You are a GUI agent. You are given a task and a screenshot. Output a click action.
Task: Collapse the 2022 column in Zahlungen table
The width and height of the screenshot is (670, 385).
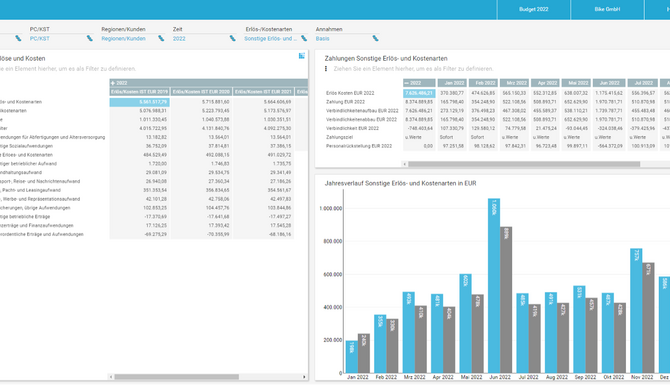(x=406, y=83)
